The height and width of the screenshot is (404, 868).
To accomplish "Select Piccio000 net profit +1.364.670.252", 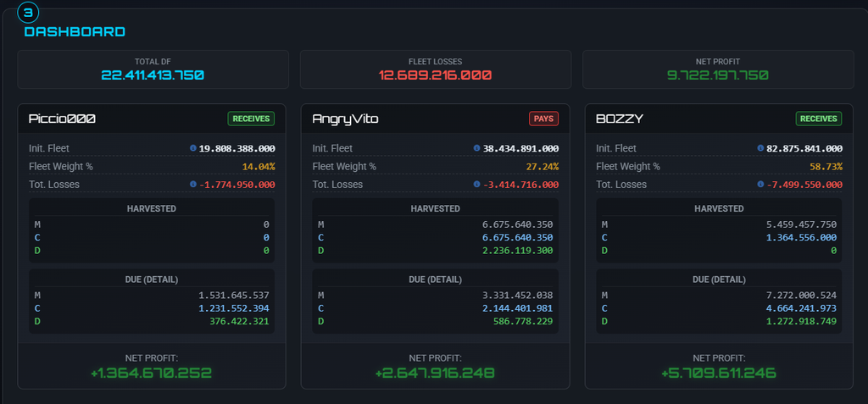I will [x=152, y=373].
